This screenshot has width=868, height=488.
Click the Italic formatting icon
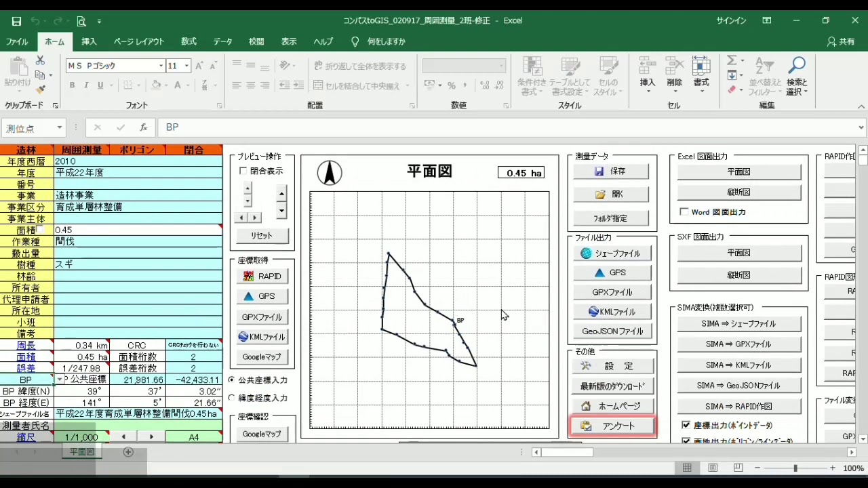(86, 85)
